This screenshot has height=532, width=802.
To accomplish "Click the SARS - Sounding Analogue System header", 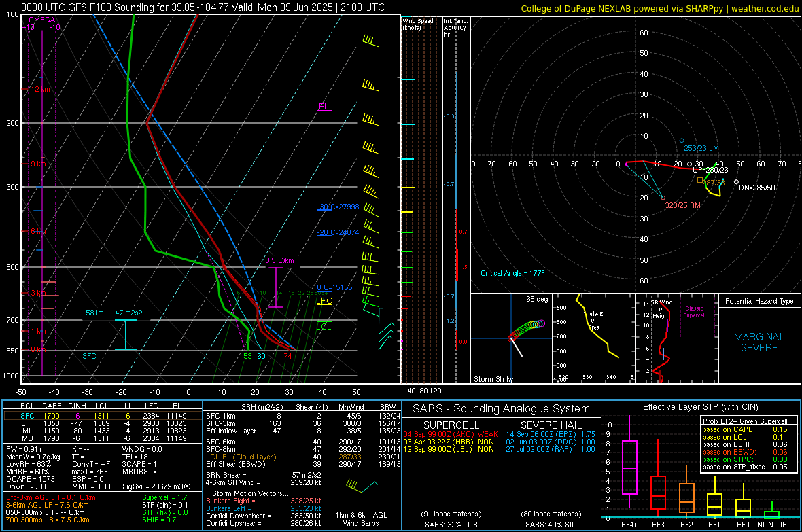I will [x=502, y=409].
